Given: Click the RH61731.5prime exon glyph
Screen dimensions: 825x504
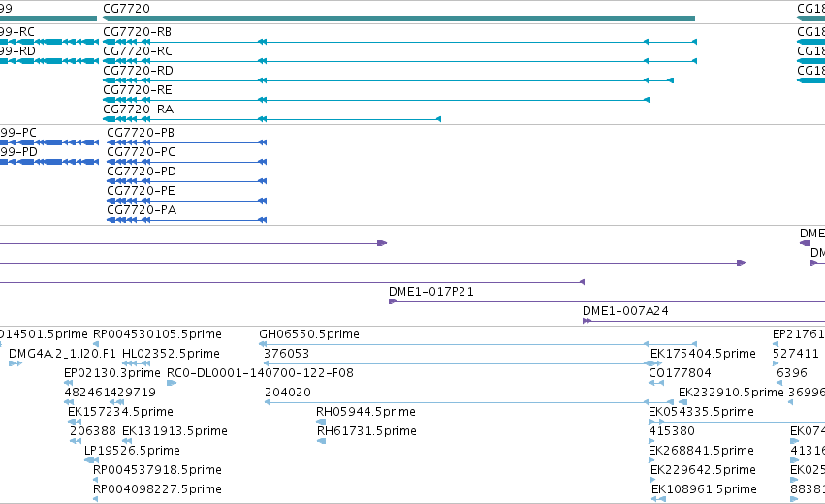Looking at the screenshot, I should pos(321,441).
